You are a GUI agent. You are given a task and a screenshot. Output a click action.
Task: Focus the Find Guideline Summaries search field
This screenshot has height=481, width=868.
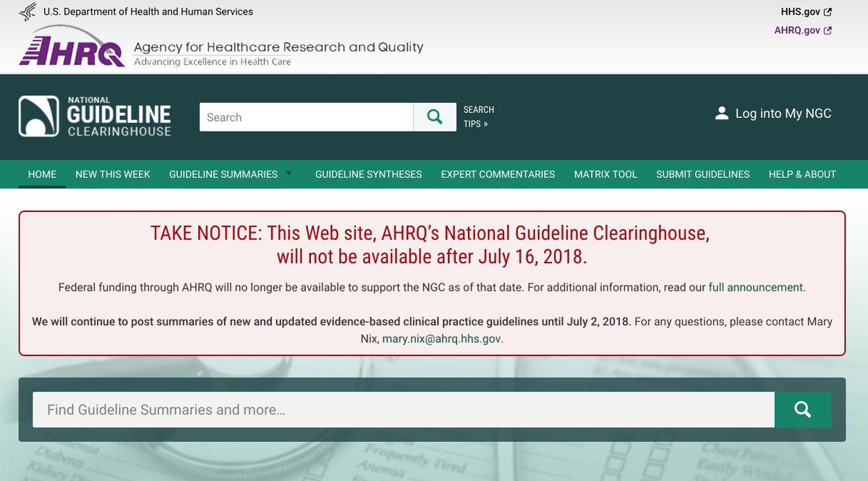[404, 409]
